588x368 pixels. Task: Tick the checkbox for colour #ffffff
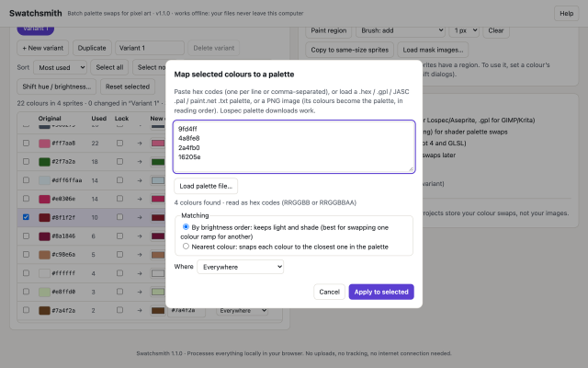coord(26,273)
